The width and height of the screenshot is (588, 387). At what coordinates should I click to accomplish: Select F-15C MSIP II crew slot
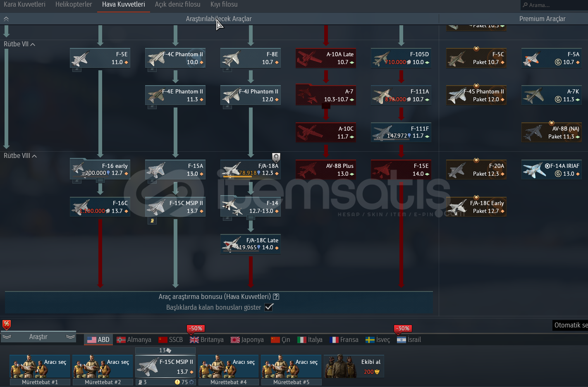tap(165, 366)
